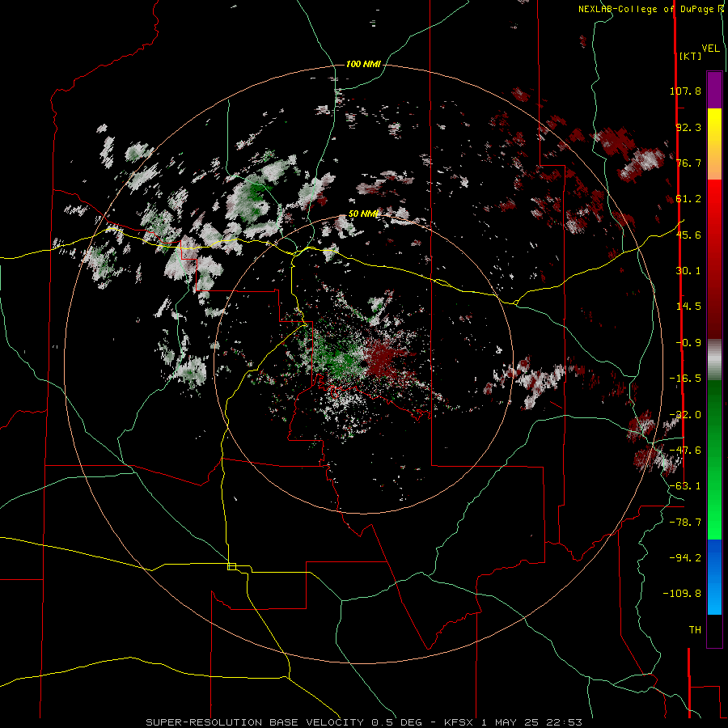The height and width of the screenshot is (728, 728).
Task: Select the -47.6 legend value
Action: tap(685, 451)
